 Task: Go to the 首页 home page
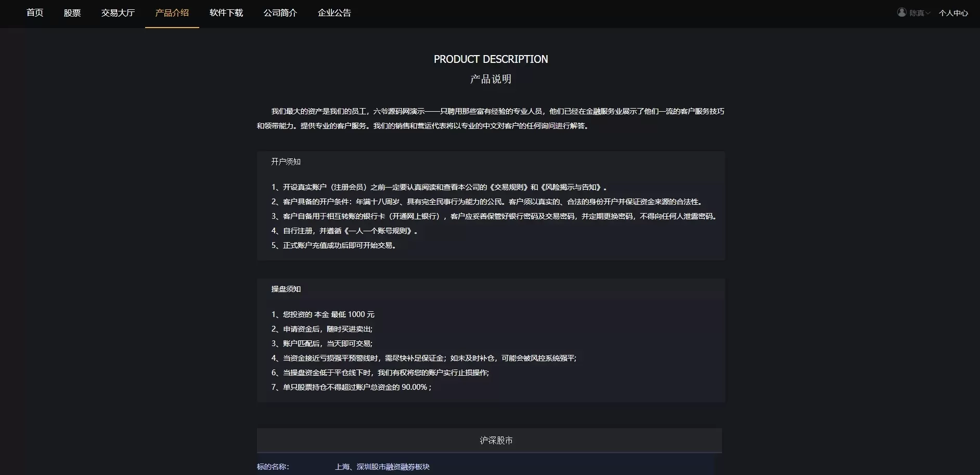click(35, 13)
